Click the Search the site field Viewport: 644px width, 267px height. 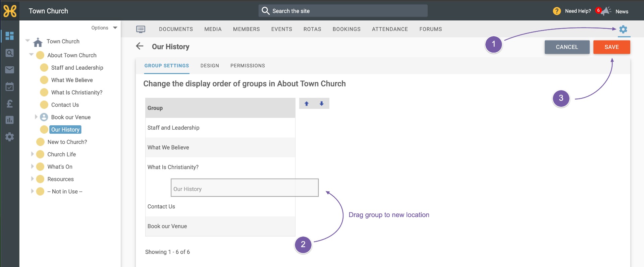[x=343, y=11]
